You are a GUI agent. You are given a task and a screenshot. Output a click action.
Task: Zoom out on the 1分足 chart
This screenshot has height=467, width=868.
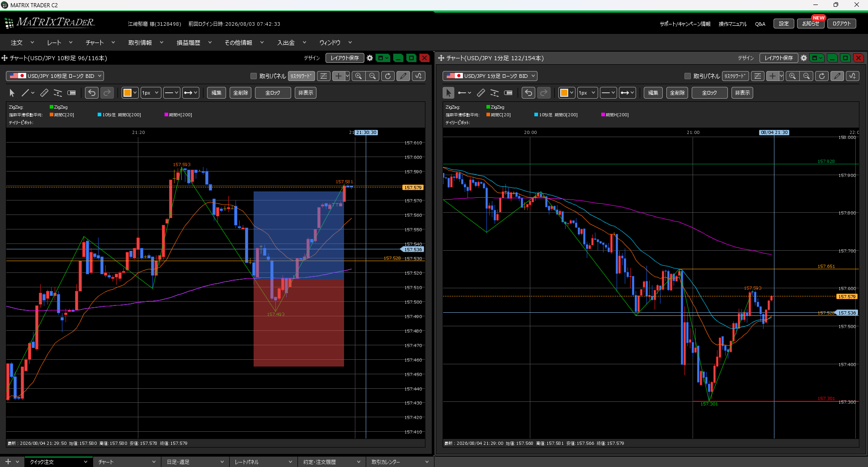tap(807, 76)
